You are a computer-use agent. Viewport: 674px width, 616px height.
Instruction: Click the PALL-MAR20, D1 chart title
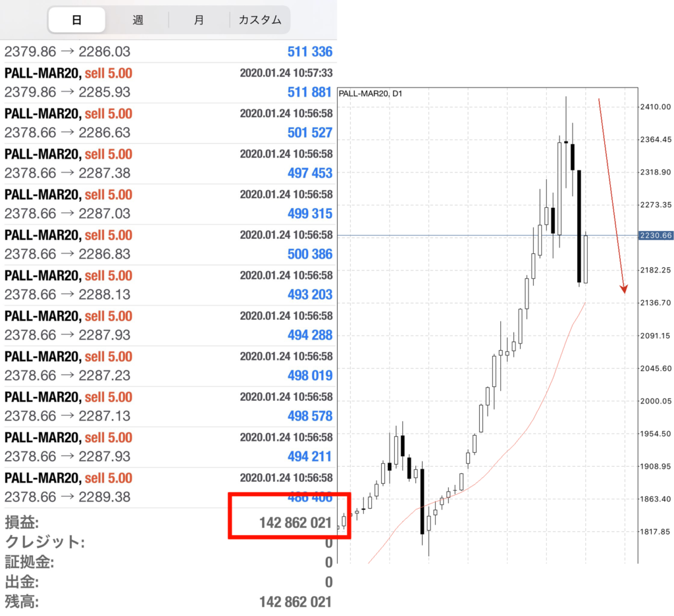[x=371, y=93]
